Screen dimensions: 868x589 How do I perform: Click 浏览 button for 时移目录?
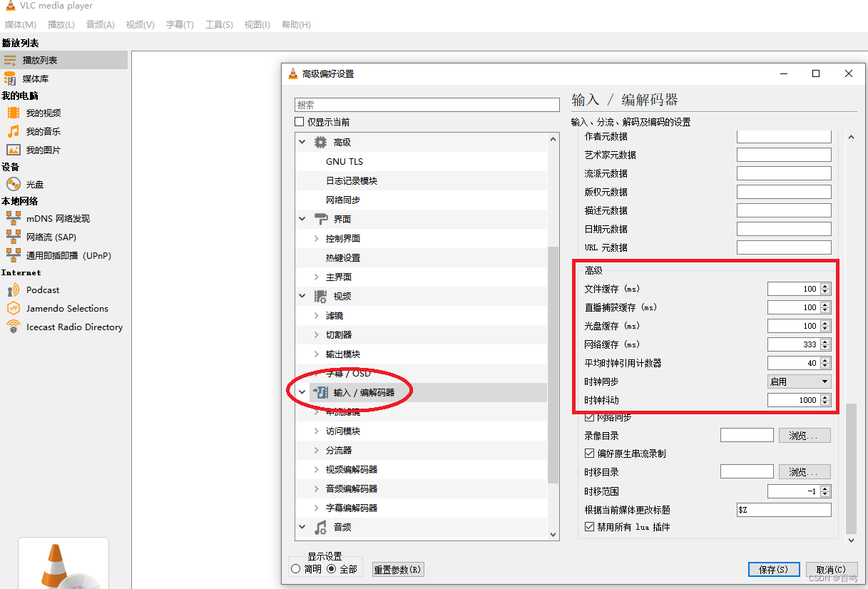coord(804,472)
